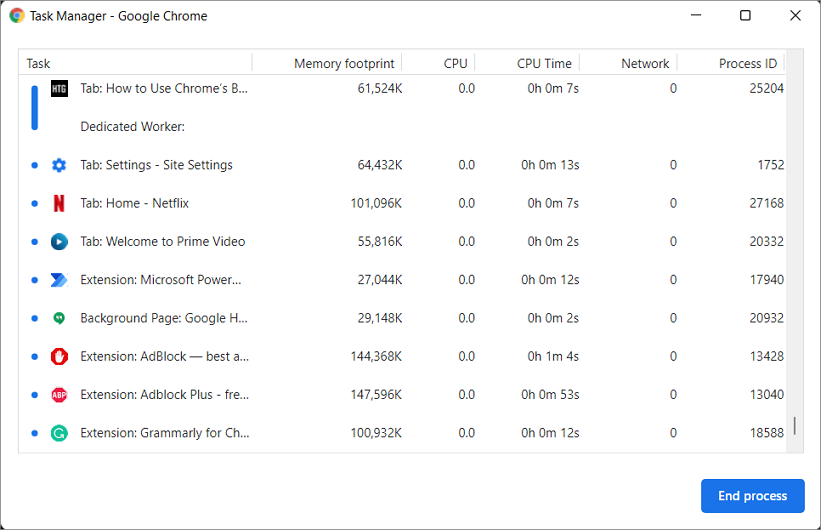Sort by Memory footprint column
Viewport: 821px width, 530px height.
(344, 64)
